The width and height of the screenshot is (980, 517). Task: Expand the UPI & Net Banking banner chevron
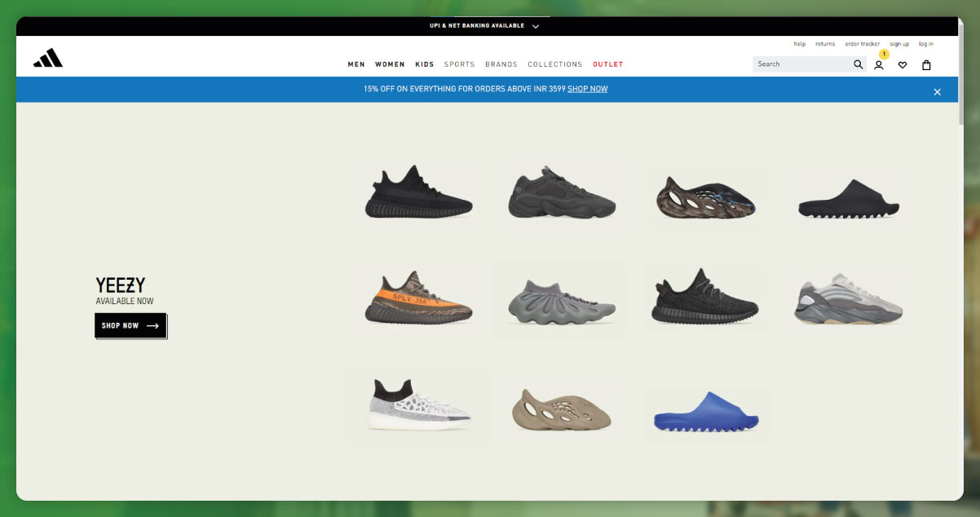(x=536, y=26)
